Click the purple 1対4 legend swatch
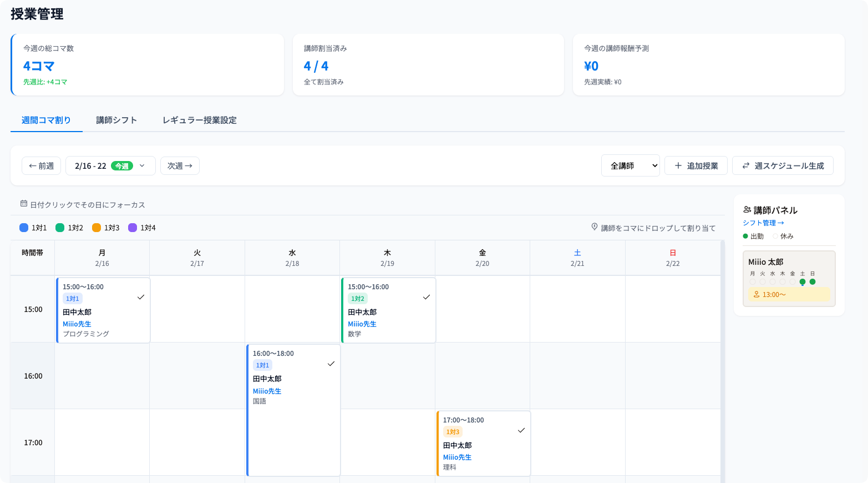 (x=133, y=228)
